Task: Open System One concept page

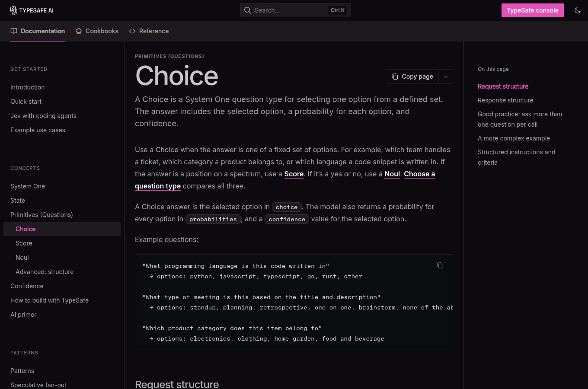Action: pyautogui.click(x=28, y=186)
